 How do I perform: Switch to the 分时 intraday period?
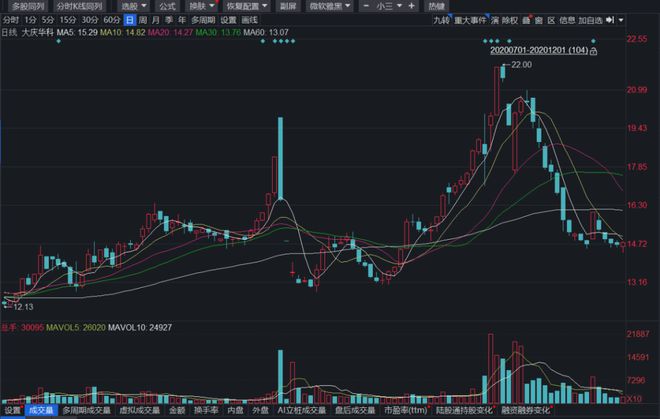(11, 20)
